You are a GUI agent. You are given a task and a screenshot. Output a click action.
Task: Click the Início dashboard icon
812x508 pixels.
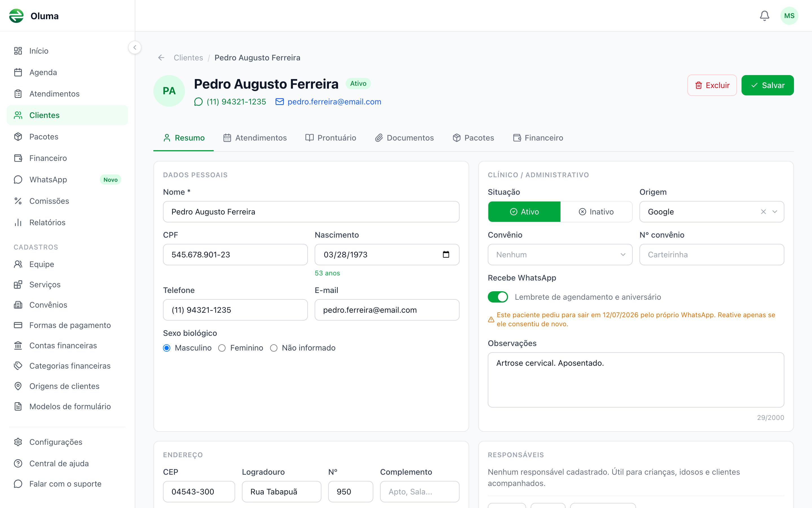(18, 51)
